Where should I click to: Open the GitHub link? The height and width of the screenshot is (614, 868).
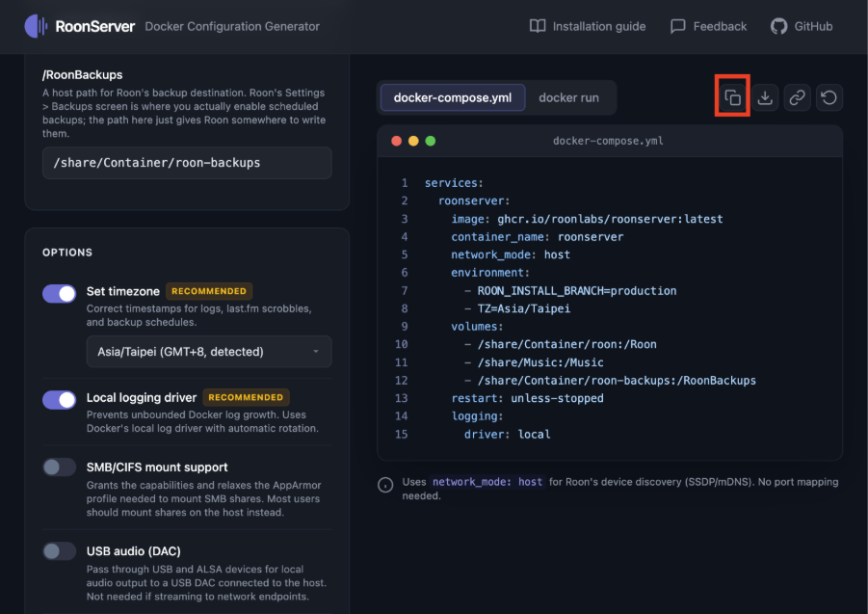point(801,26)
